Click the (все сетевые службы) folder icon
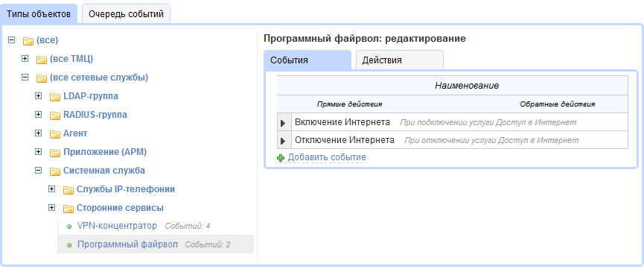This screenshot has height=269, width=644. 42,78
